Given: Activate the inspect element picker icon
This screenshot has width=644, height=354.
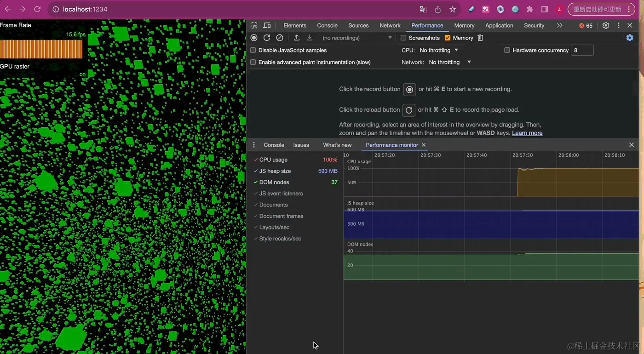Looking at the screenshot, I should pos(254,26).
